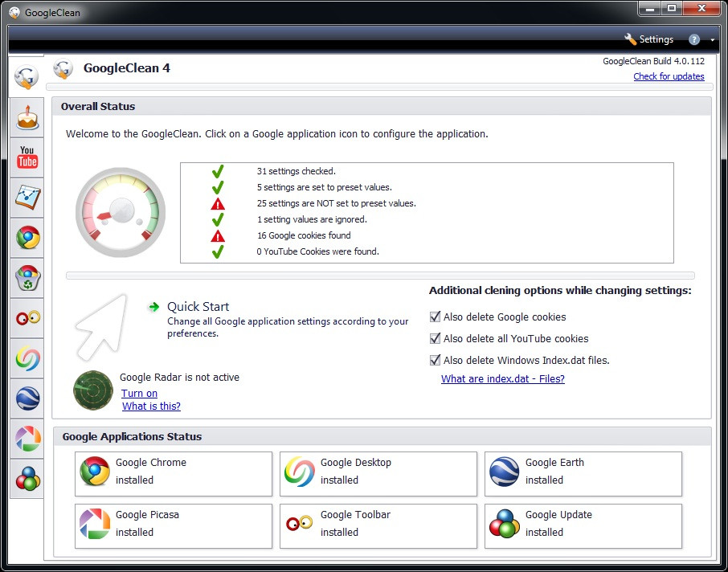Click the warning icon beside 16 Google cookies found

pyautogui.click(x=218, y=236)
